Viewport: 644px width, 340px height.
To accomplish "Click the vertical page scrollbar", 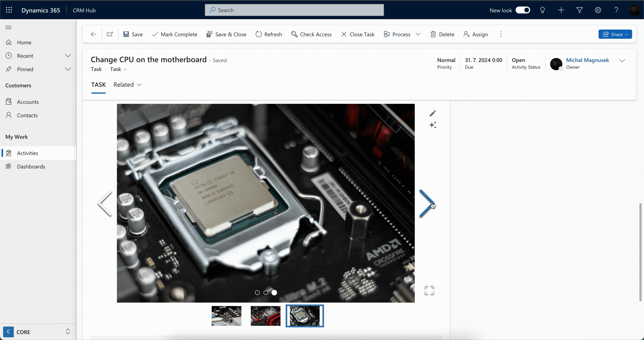I will [641, 252].
